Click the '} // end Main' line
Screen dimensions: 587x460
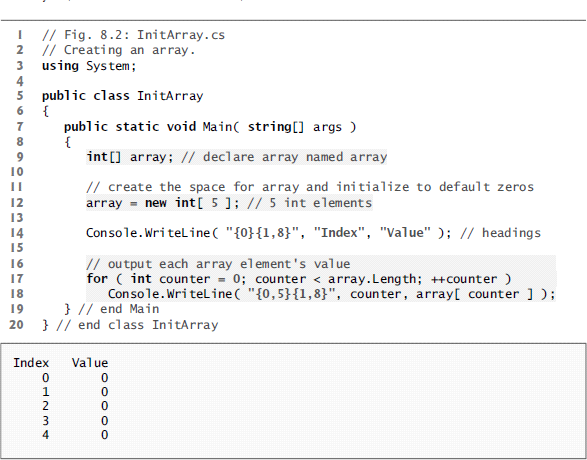point(112,309)
